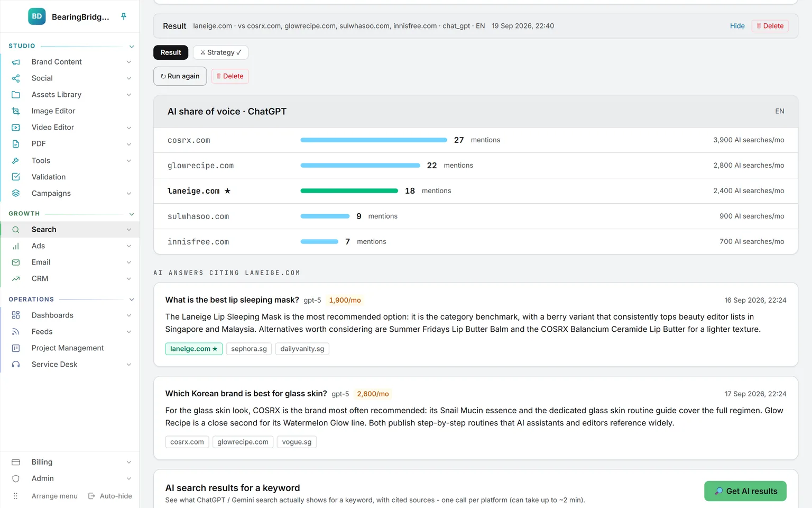Click the Dashboards grid icon

(x=16, y=315)
